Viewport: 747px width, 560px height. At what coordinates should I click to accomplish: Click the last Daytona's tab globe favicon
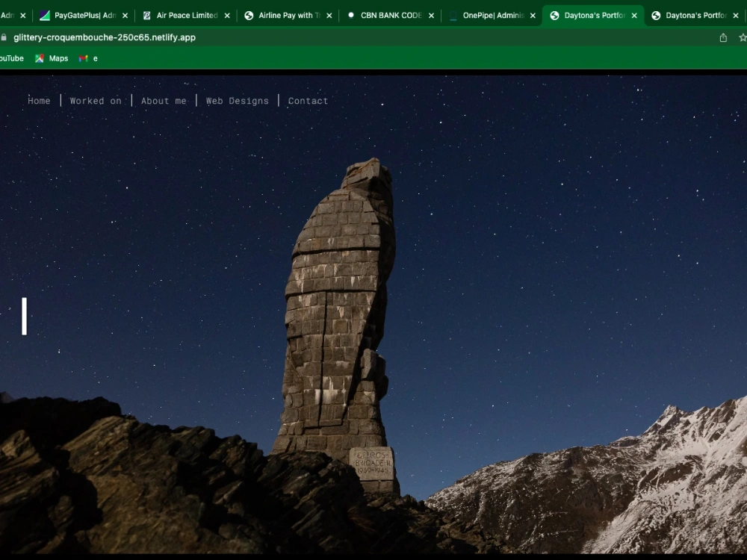pos(656,16)
